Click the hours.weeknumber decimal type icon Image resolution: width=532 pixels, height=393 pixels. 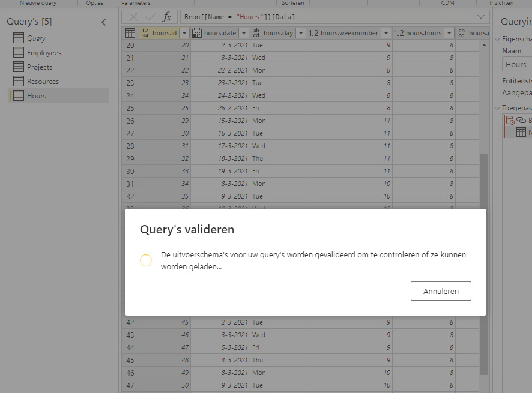313,33
